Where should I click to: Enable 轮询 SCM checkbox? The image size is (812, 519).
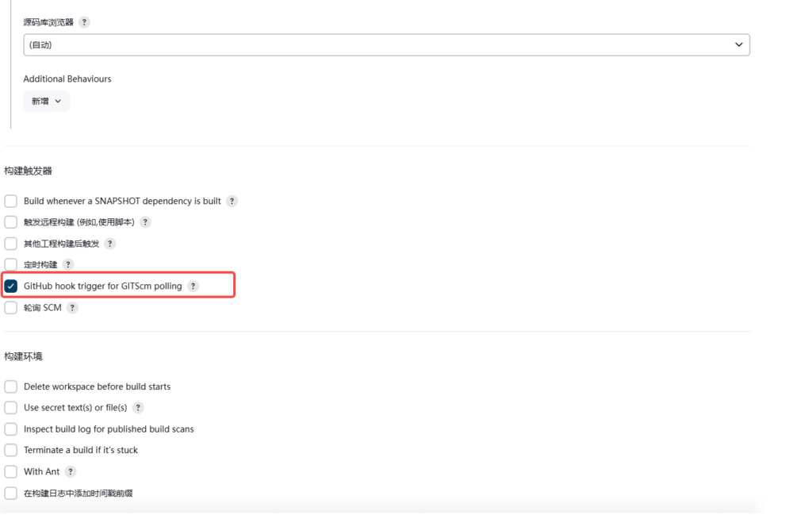[11, 308]
